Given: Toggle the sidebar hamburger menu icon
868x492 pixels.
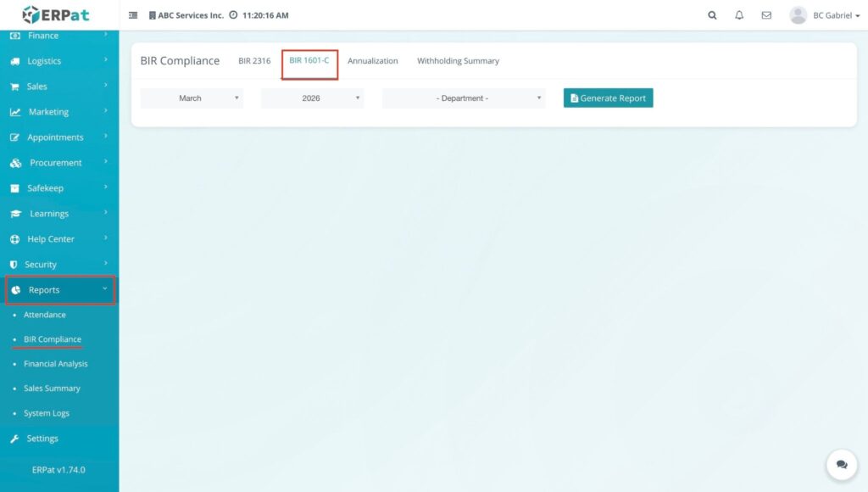Looking at the screenshot, I should (133, 15).
